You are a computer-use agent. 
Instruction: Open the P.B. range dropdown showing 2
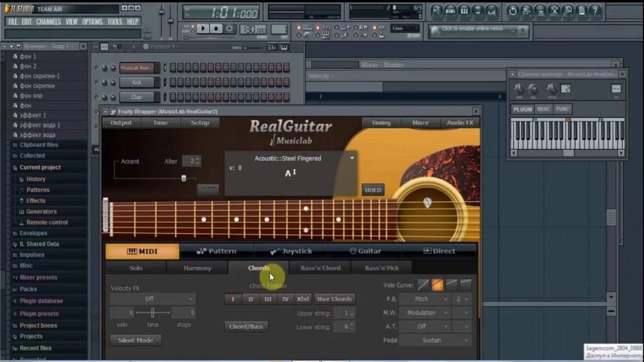point(461,299)
